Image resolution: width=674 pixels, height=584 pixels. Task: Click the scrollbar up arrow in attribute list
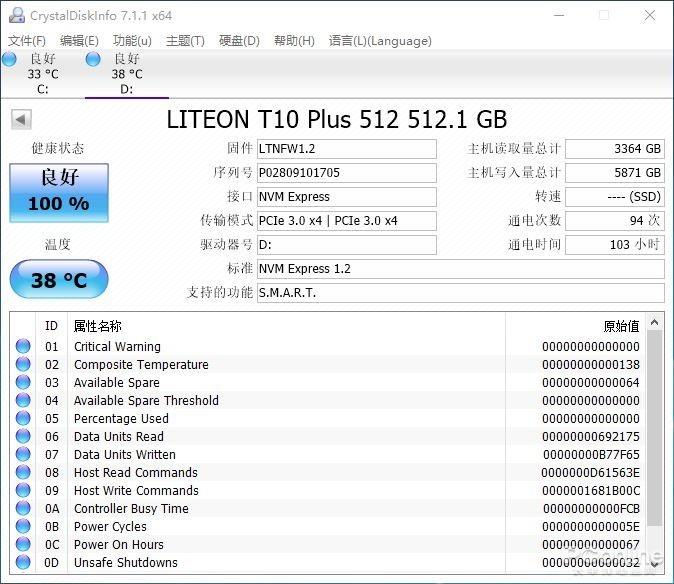(654, 322)
